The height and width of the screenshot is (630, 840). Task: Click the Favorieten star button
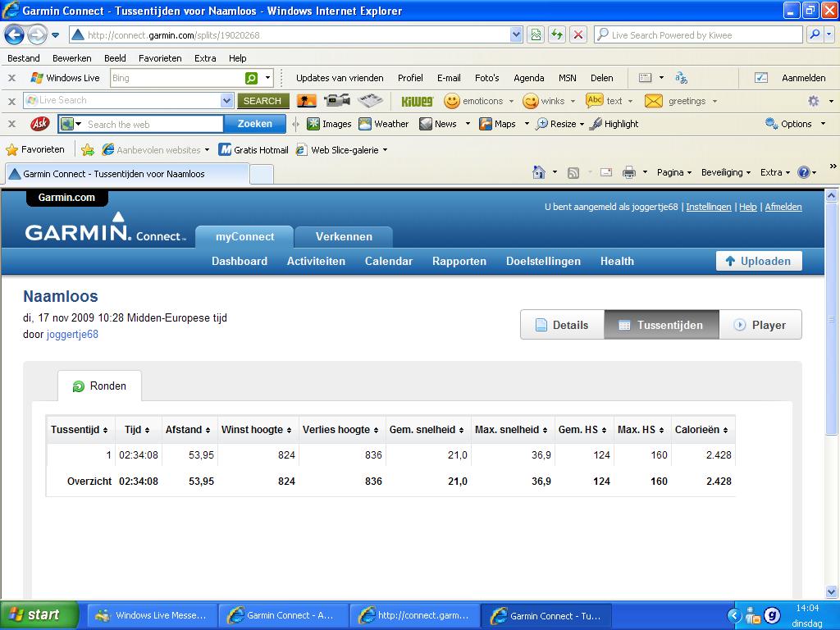coord(34,150)
